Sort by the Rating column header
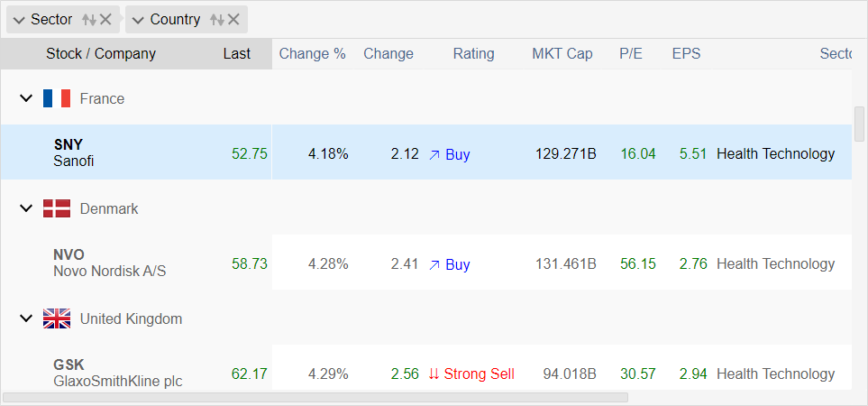 pyautogui.click(x=473, y=54)
